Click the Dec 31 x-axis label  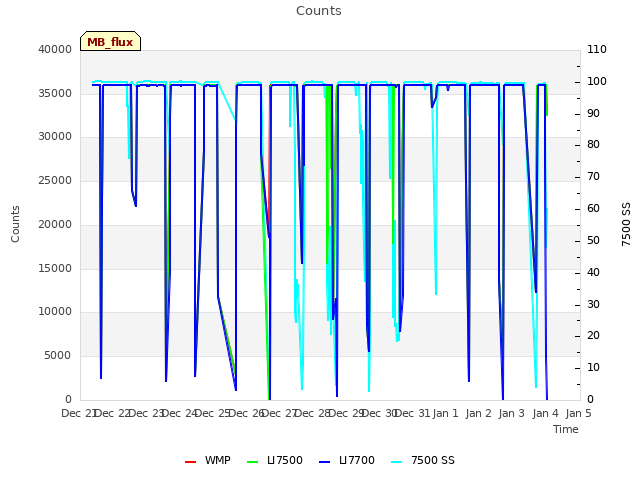coord(413,413)
